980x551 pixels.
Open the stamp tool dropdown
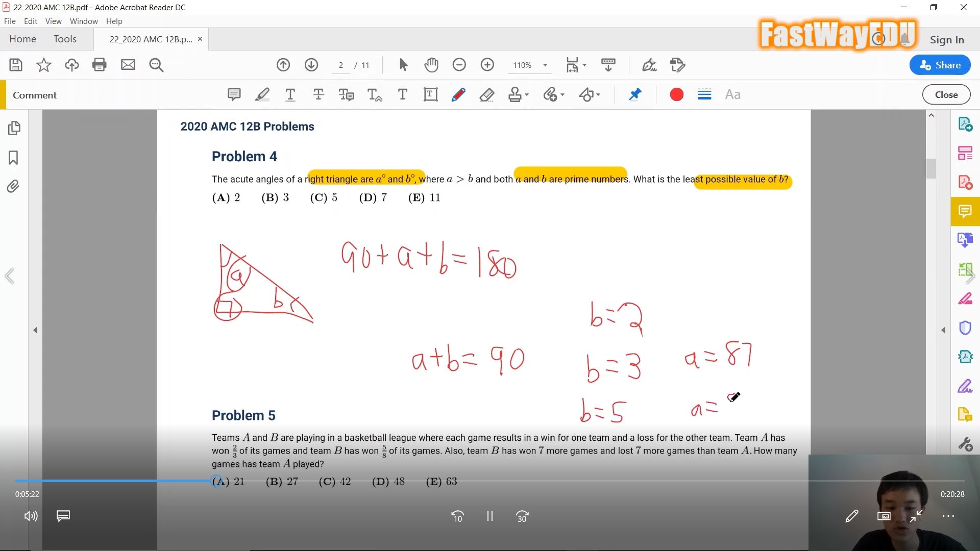point(519,94)
